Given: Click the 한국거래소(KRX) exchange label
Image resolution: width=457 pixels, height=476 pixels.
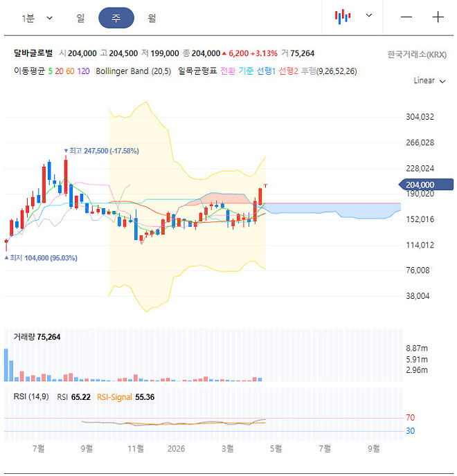Looking at the screenshot, I should [417, 55].
